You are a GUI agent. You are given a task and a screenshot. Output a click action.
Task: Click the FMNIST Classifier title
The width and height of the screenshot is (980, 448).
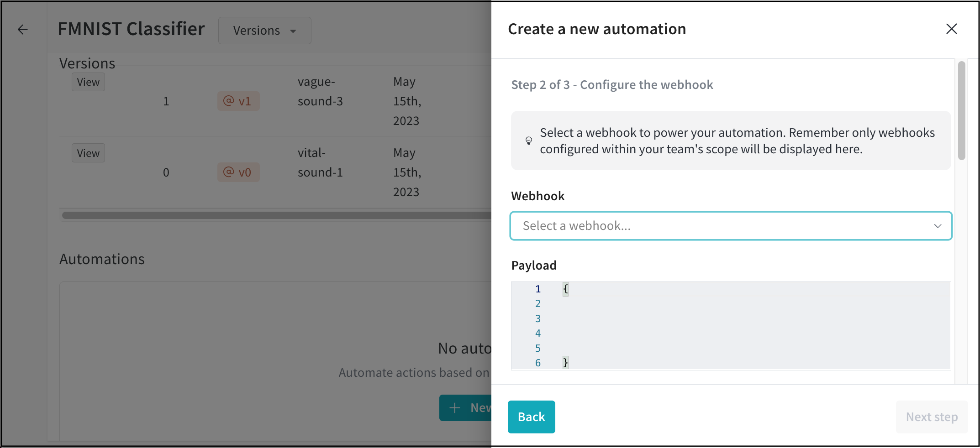[131, 29]
